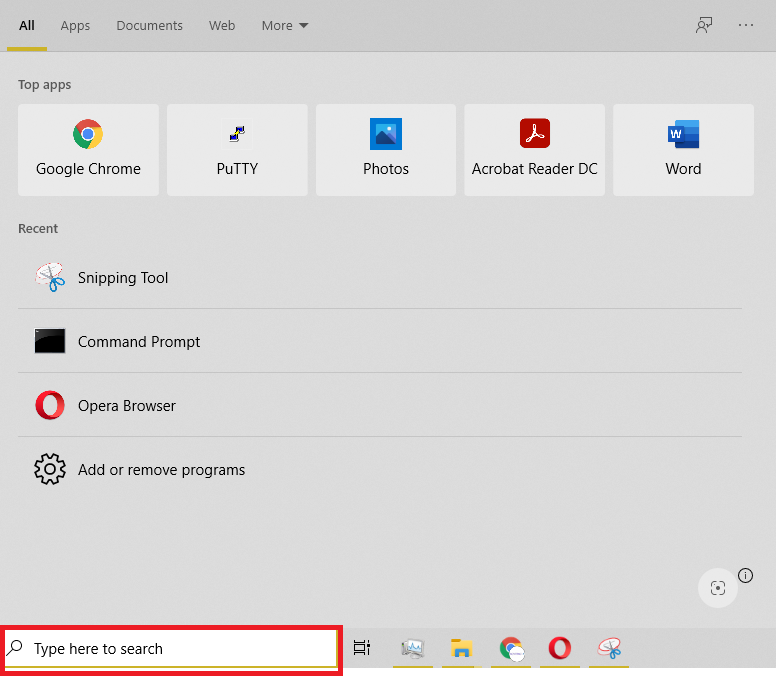Click the search with screenshot button
Image resolution: width=776 pixels, height=678 pixels.
(x=718, y=588)
